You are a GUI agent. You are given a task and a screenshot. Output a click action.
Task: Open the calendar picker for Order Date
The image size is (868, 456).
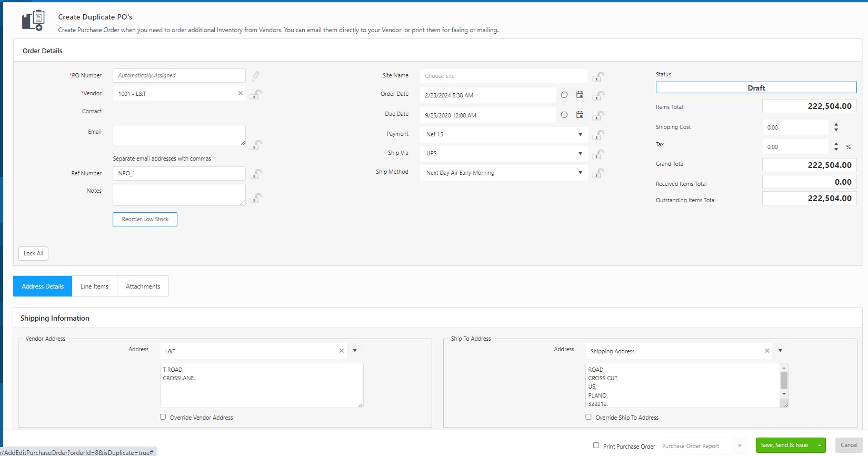point(580,95)
